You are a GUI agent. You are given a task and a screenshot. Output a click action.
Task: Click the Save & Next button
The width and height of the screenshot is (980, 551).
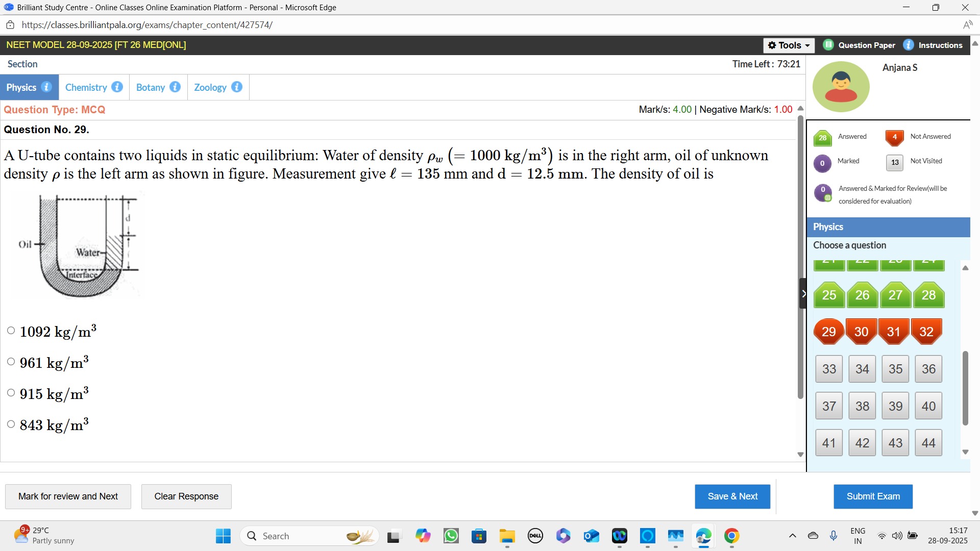point(732,496)
